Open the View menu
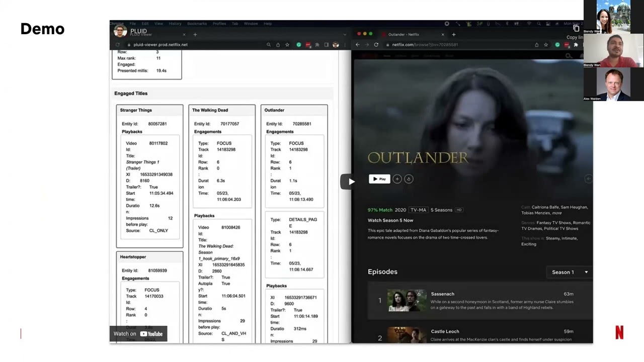The image size is (644, 362). [x=158, y=24]
